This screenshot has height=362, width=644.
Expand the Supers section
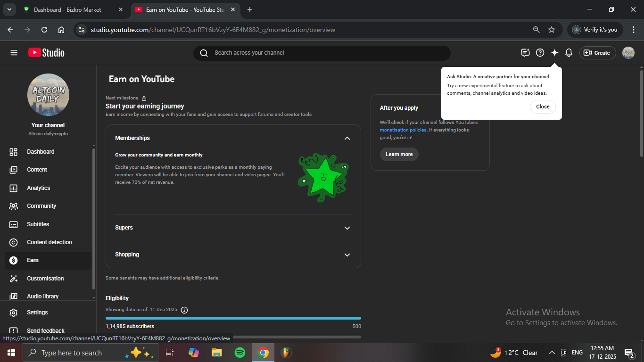tap(347, 228)
